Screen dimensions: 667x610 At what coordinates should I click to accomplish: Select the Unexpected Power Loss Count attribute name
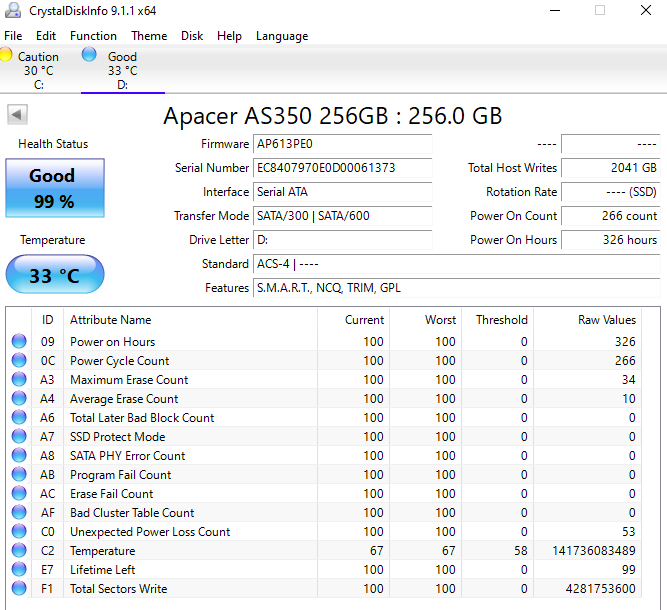(x=150, y=532)
